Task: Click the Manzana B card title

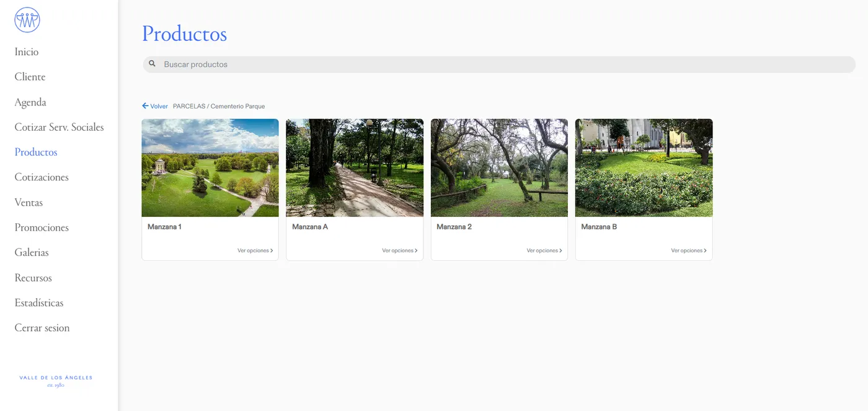Action: [x=599, y=227]
